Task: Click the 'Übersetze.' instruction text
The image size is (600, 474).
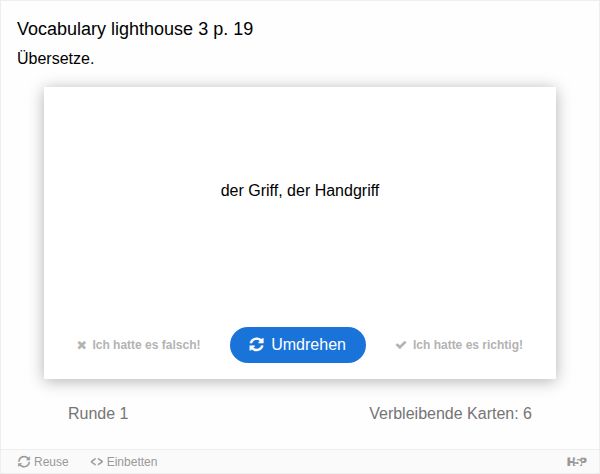Action: (55, 59)
